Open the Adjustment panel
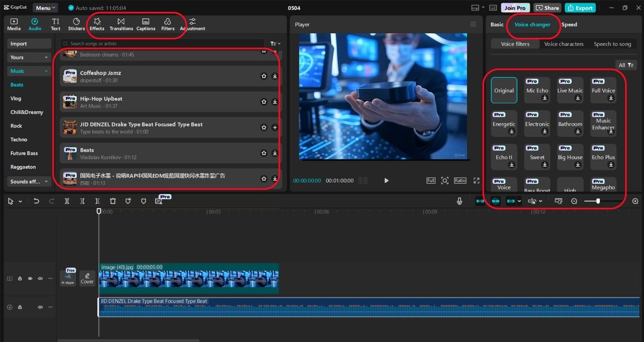 tap(192, 24)
